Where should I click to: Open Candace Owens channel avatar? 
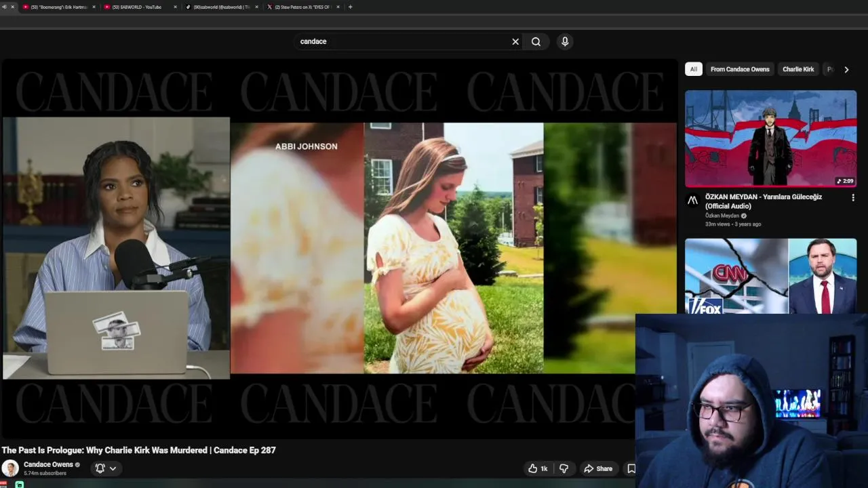point(10,468)
